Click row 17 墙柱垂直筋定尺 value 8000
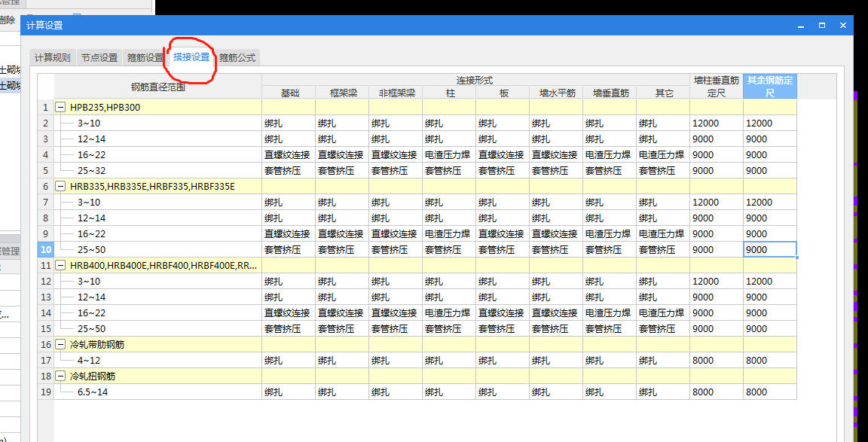This screenshot has height=442, width=868. 717,360
